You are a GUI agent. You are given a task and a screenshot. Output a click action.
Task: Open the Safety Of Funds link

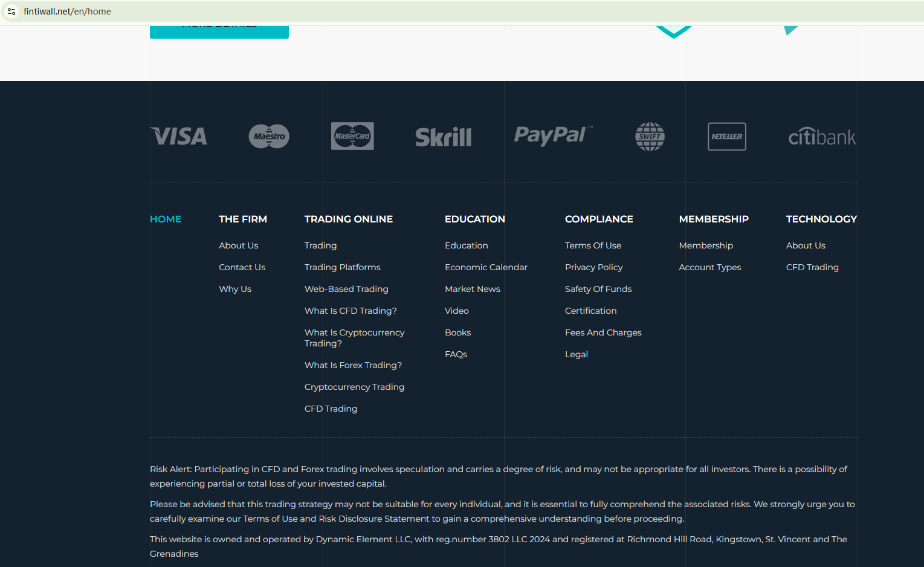pos(598,289)
